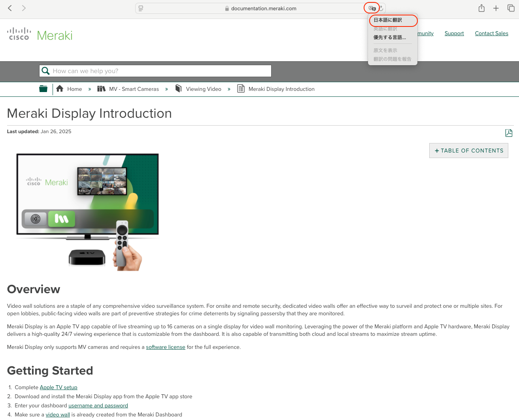Image resolution: width=519 pixels, height=420 pixels.
Task: Open the Support page
Action: (454, 33)
